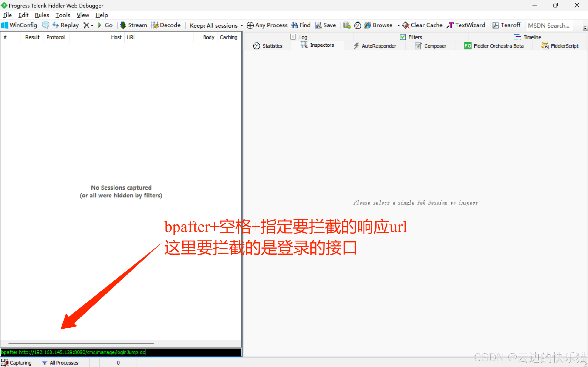588x367 pixels.
Task: Click the QuickExec bpafter command box
Action: click(x=121, y=352)
